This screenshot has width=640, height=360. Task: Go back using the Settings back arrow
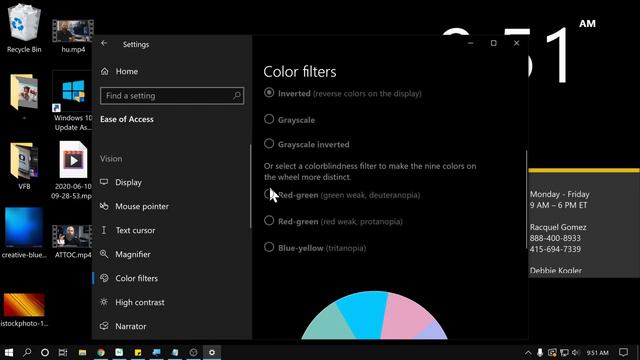coord(104,43)
